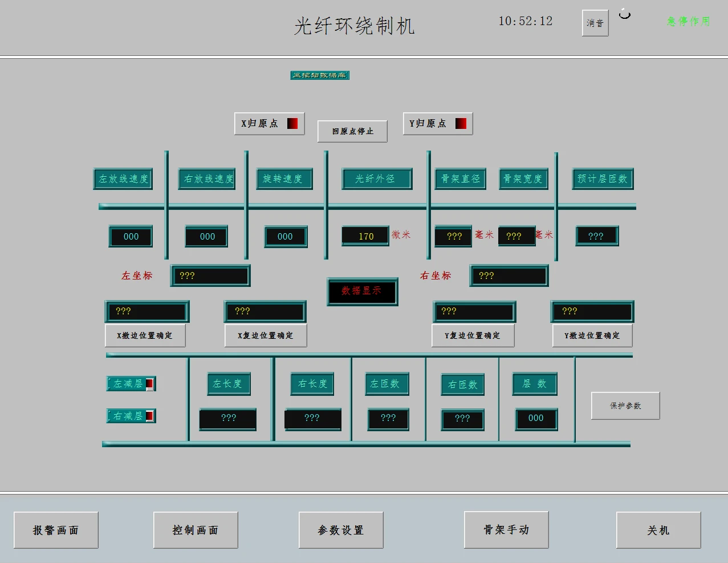The width and height of the screenshot is (728, 563).
Task: Select the 骨架宽度 value field
Action: point(517,236)
